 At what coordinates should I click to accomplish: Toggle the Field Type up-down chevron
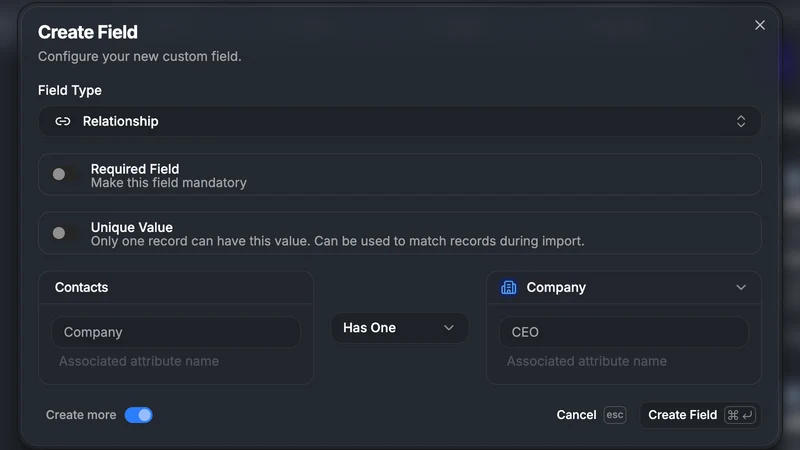pyautogui.click(x=741, y=121)
